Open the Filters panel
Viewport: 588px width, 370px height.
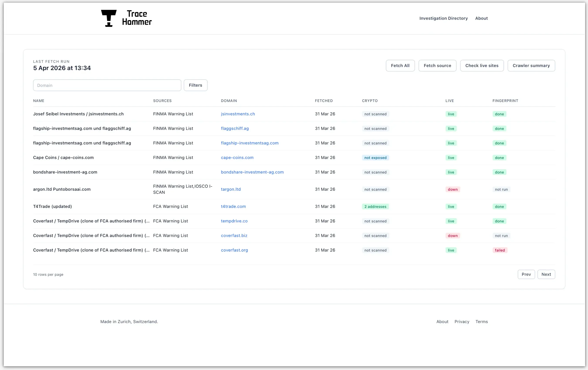click(x=195, y=85)
